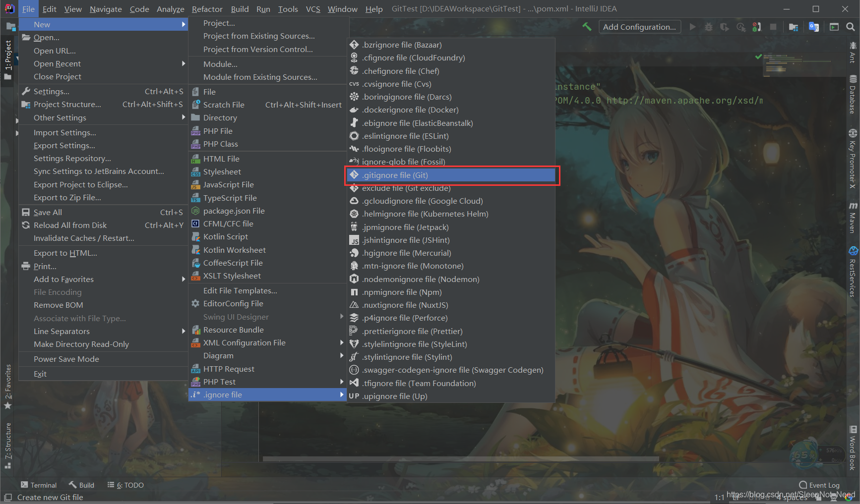The width and height of the screenshot is (860, 504).
Task: Expand the .ignore file submenu
Action: pos(267,394)
